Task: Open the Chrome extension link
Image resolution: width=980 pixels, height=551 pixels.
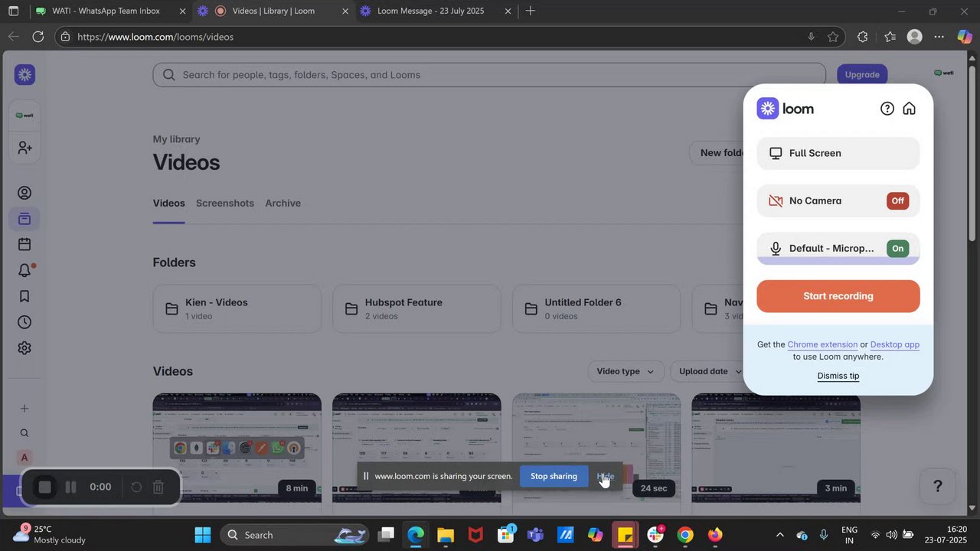Action: point(822,344)
